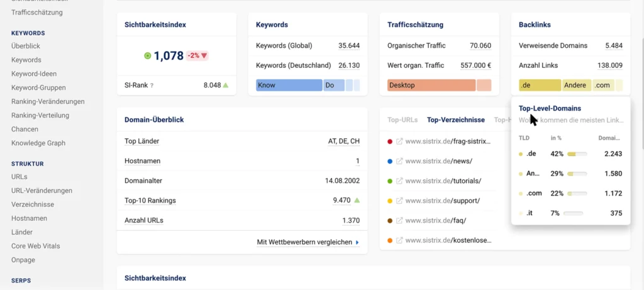The height and width of the screenshot is (290, 644).
Task: Click the Verweisende Domains value 5.484
Action: [x=614, y=45]
